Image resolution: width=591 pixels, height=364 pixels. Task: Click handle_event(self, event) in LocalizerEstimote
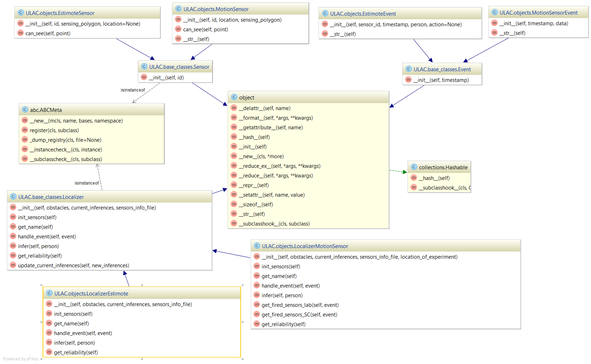tap(83, 333)
